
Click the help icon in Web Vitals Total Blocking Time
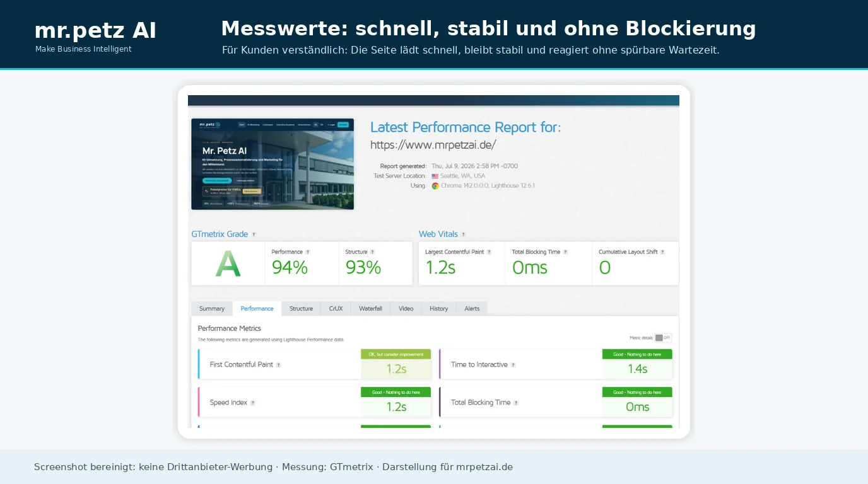point(565,252)
